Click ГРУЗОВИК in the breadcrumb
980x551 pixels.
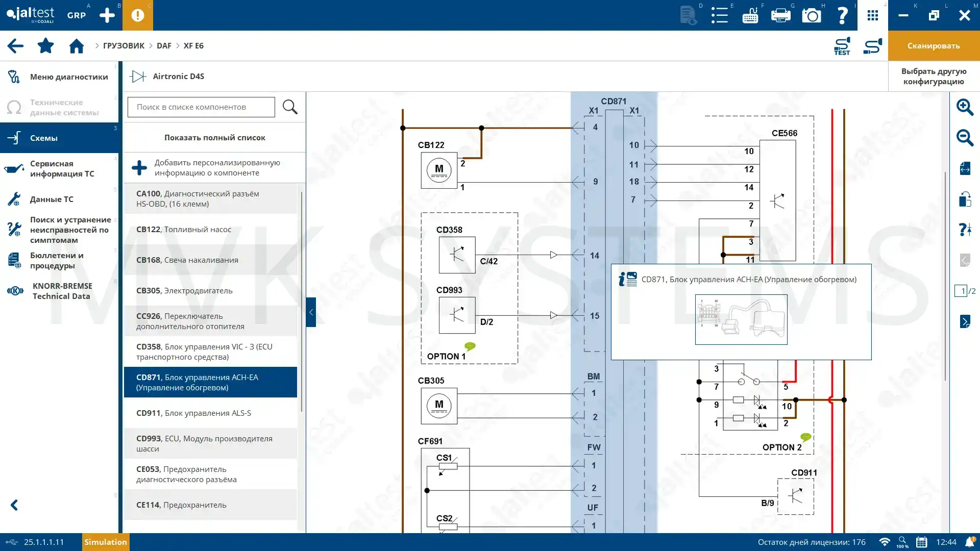(124, 46)
